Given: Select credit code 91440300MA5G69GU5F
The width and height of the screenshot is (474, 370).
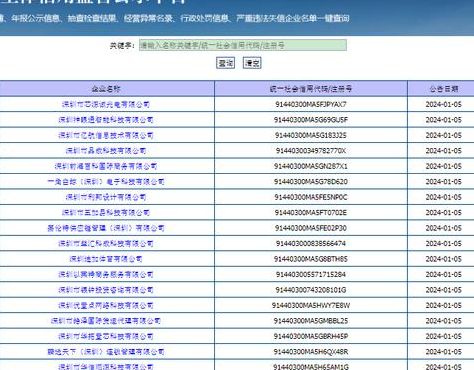Looking at the screenshot, I should [x=311, y=120].
